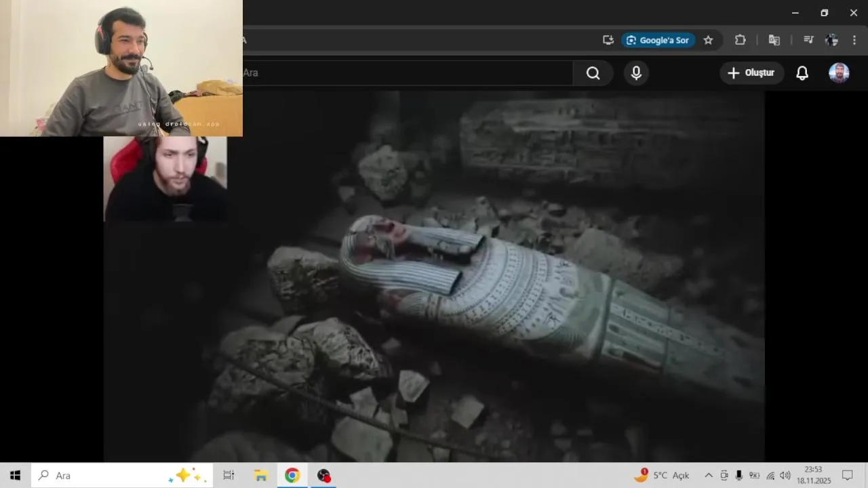Open the Oluştur create menu

pyautogui.click(x=751, y=73)
